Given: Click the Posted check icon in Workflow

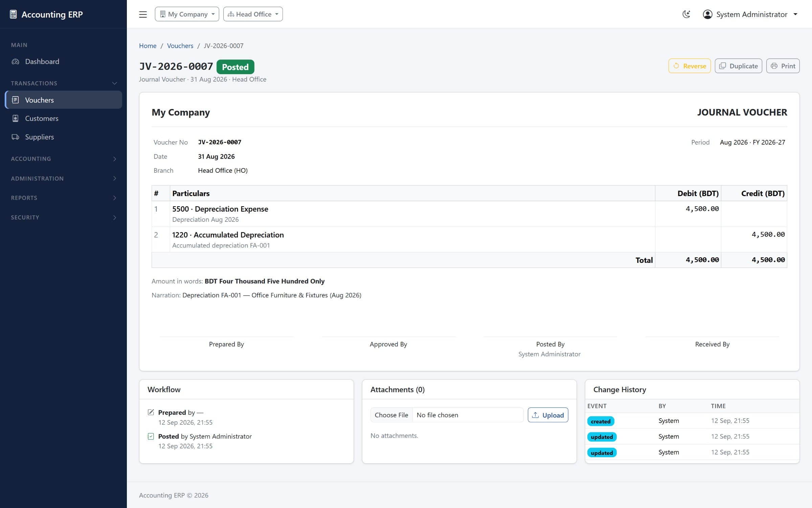Looking at the screenshot, I should click(151, 436).
